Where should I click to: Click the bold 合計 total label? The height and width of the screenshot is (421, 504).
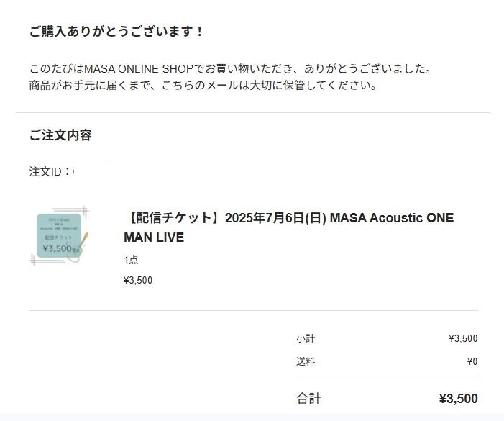click(308, 398)
